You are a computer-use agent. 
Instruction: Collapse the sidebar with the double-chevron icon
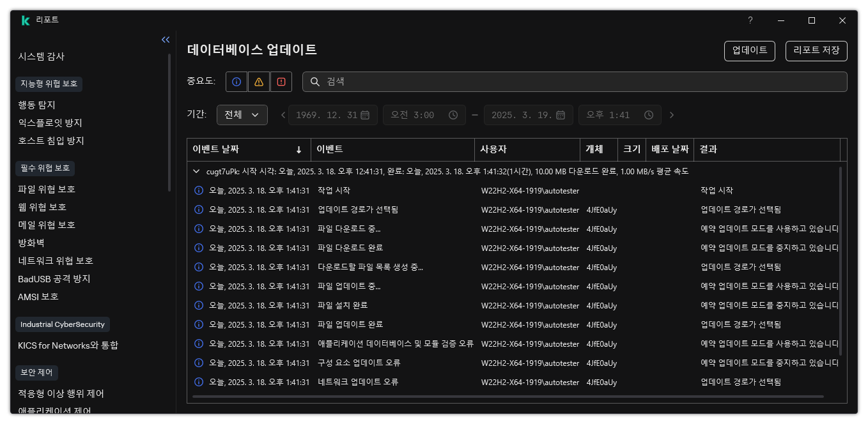click(x=166, y=40)
